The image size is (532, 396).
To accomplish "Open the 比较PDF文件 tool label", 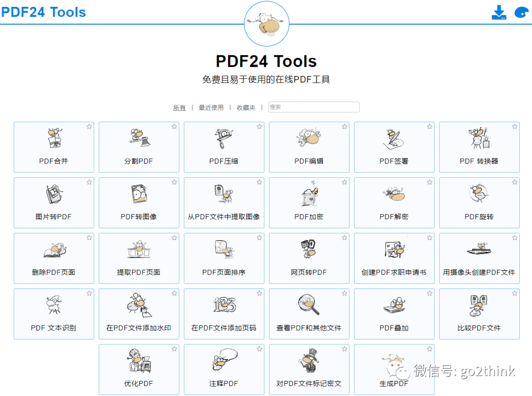I will coord(479,328).
